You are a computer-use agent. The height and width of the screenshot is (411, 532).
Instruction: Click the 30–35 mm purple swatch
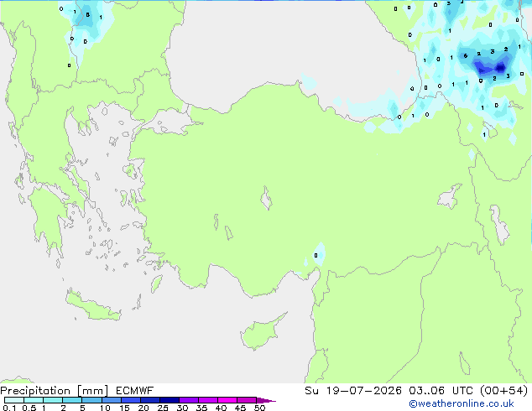[189, 400]
